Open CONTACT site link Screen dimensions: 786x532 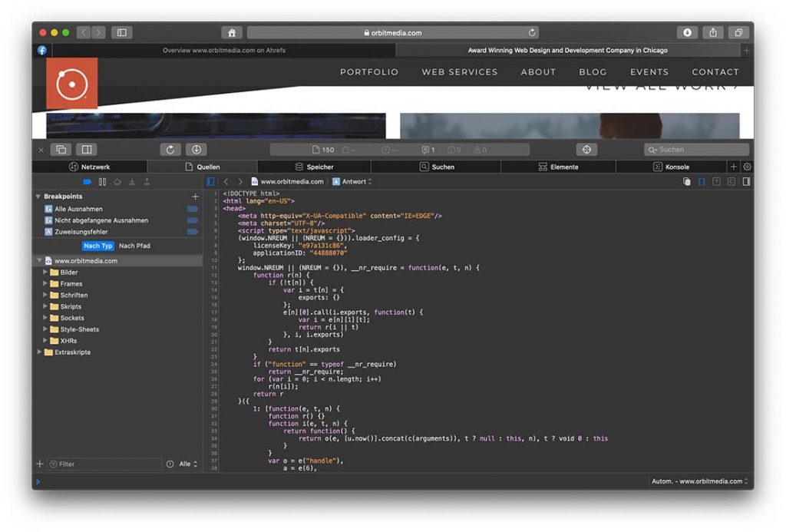tap(715, 72)
